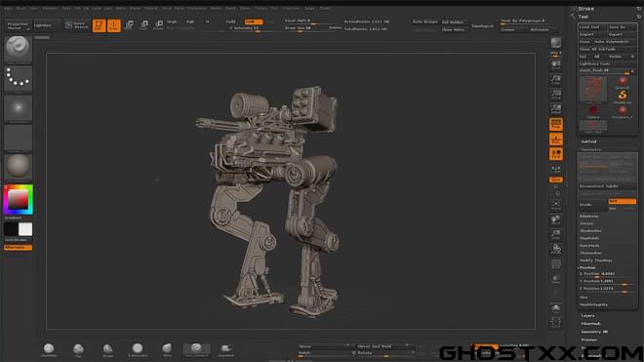
Task: Open the Preferences menu
Action: (197, 8)
